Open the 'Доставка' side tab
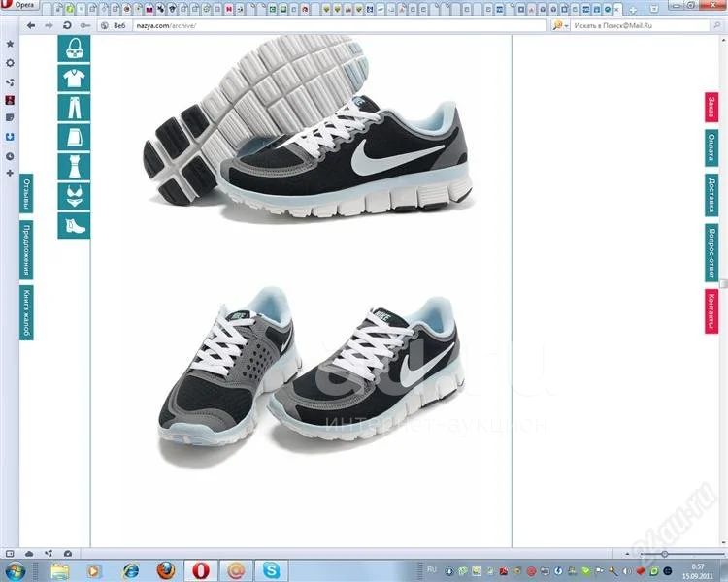The width and height of the screenshot is (728, 582). coord(711,195)
